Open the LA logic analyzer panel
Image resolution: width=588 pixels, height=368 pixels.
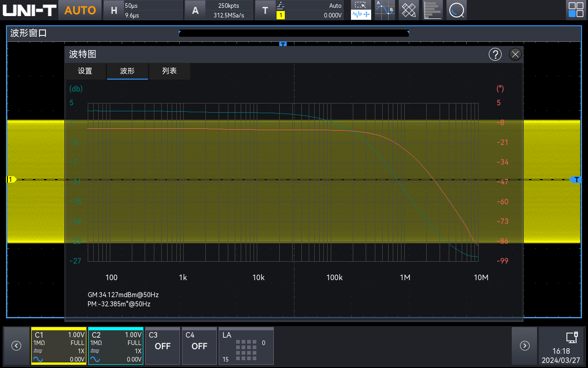pos(246,346)
